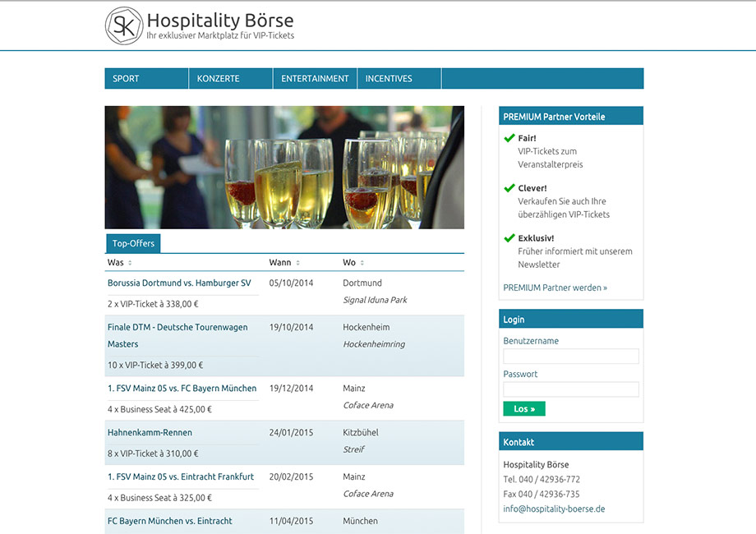The height and width of the screenshot is (534, 756).
Task: Click the Hockenheimring venue text
Action: (x=374, y=344)
